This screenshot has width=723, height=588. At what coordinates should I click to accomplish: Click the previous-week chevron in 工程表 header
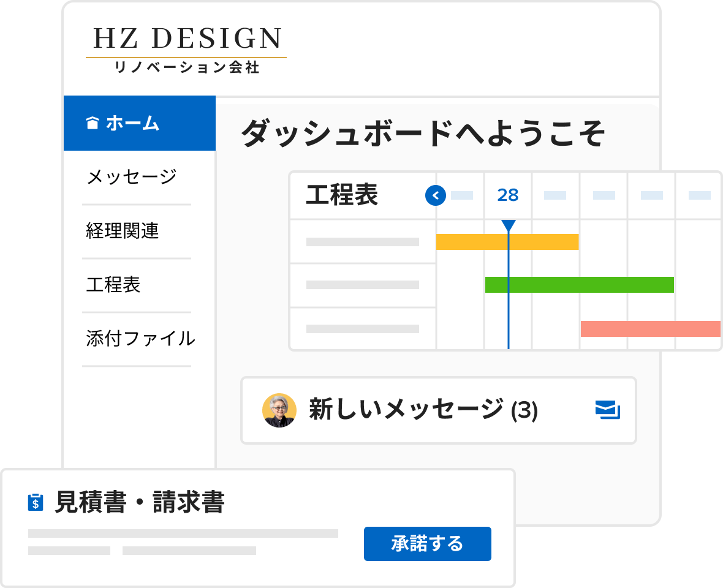point(435,195)
